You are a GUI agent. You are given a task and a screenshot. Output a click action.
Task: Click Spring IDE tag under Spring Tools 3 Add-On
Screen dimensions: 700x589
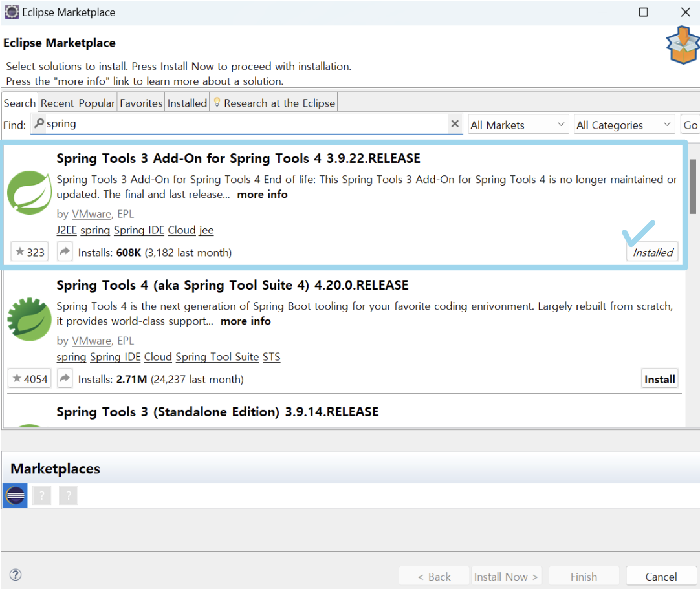pyautogui.click(x=139, y=230)
